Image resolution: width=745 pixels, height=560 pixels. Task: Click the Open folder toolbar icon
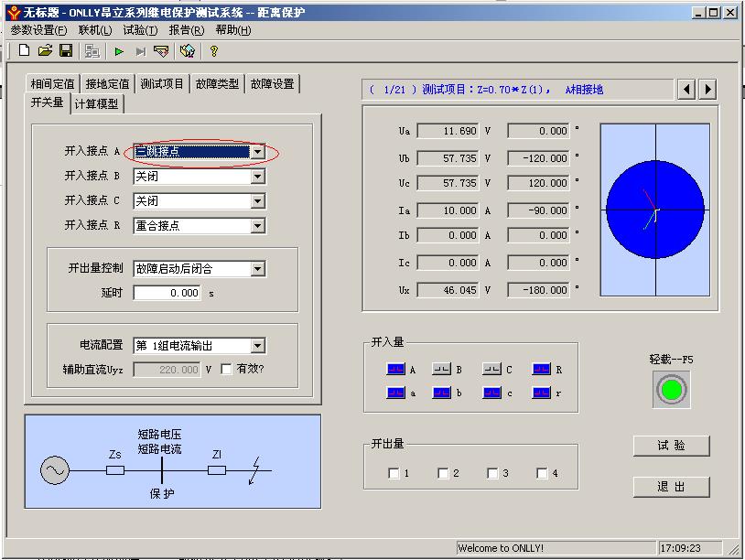pos(45,51)
